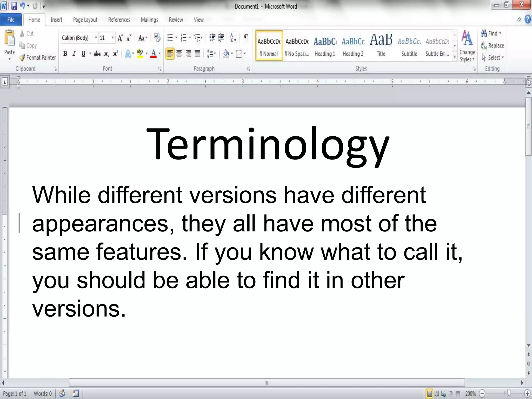The width and height of the screenshot is (532, 399).
Task: Toggle Show/Hide paragraph marks
Action: click(x=246, y=38)
